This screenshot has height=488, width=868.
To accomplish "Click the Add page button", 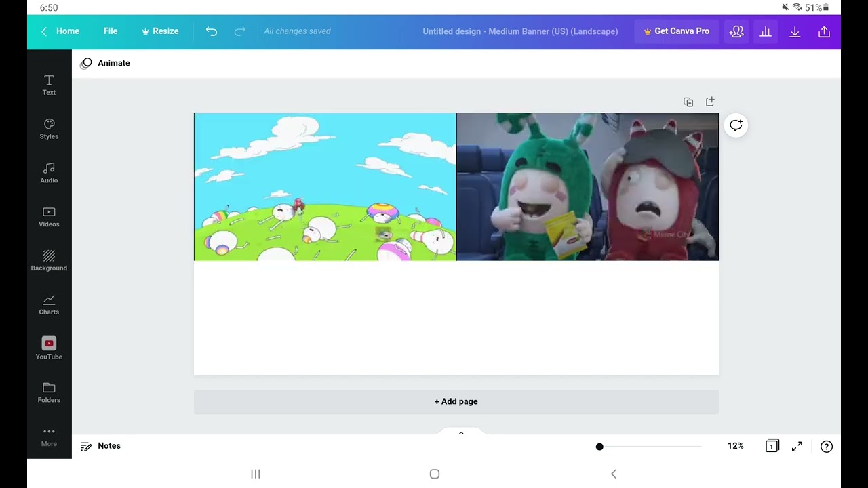I will [x=456, y=402].
